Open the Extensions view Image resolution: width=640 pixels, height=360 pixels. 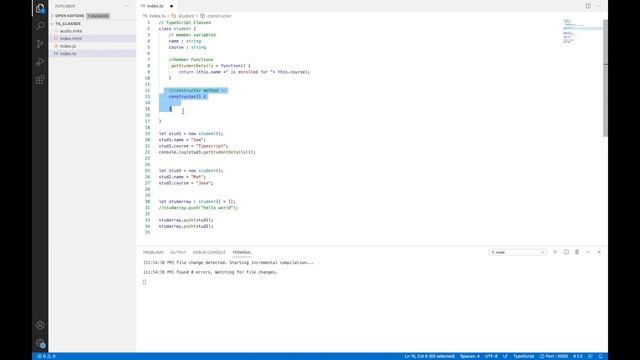(x=40, y=80)
